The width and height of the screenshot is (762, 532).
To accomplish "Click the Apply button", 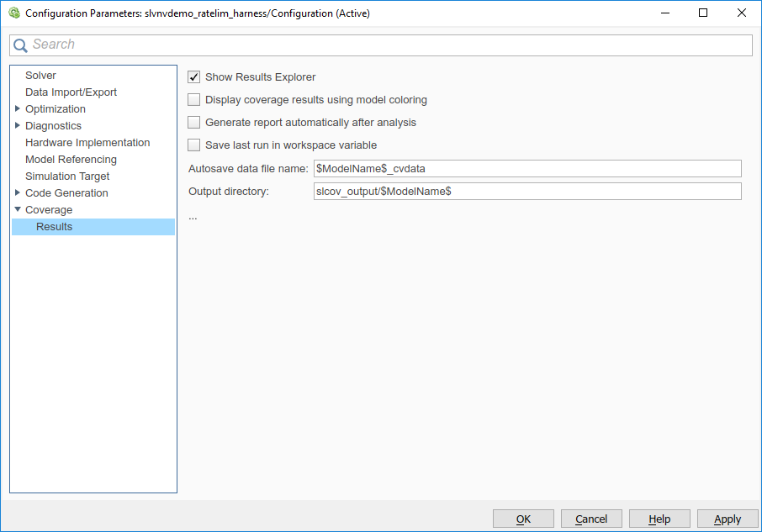I will pyautogui.click(x=728, y=519).
